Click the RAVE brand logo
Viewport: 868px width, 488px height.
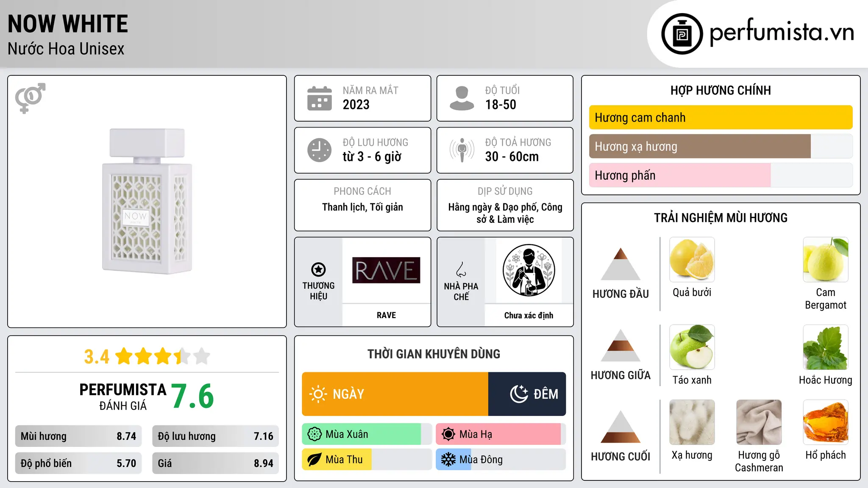[x=386, y=270]
